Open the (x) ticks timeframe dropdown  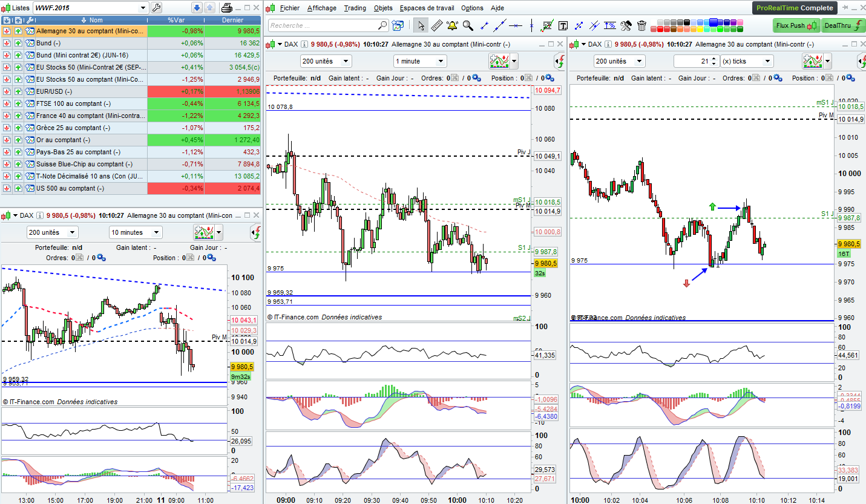[747, 61]
